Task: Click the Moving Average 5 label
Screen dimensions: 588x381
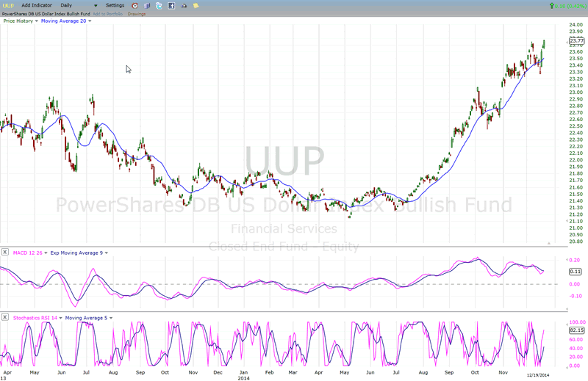Action: click(x=86, y=318)
